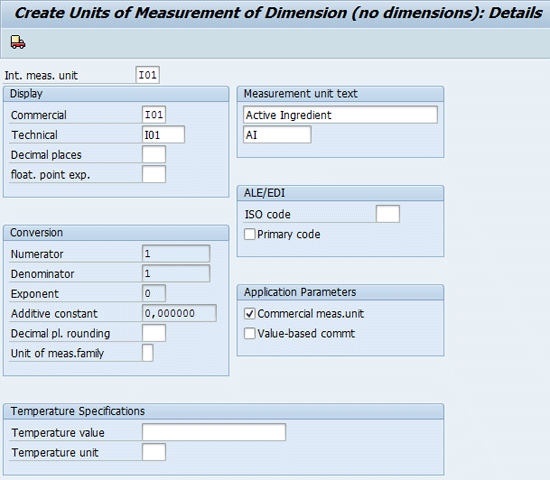The image size is (550, 480).
Task: Click the Temperature value field
Action: [214, 432]
